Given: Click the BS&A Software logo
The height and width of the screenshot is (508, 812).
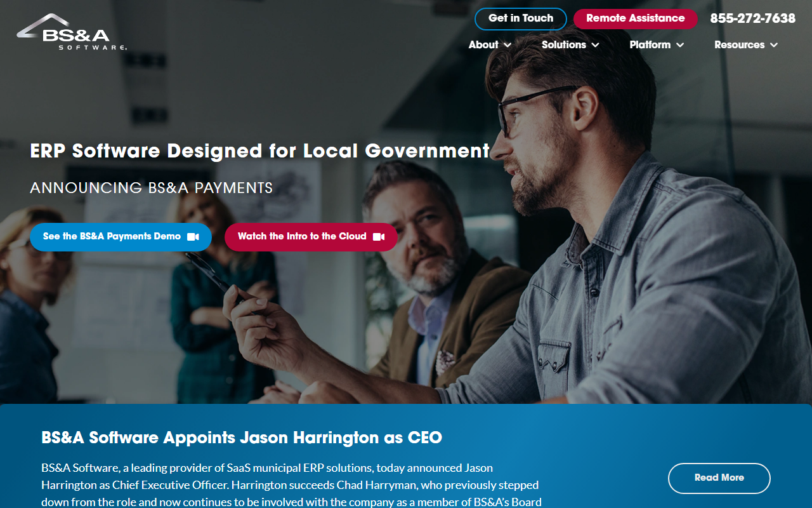Looking at the screenshot, I should pyautogui.click(x=72, y=32).
